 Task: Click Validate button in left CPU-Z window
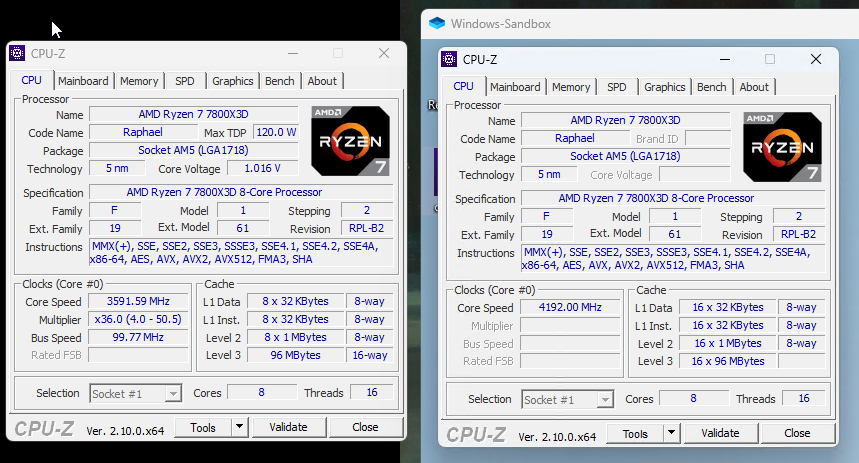click(x=289, y=427)
